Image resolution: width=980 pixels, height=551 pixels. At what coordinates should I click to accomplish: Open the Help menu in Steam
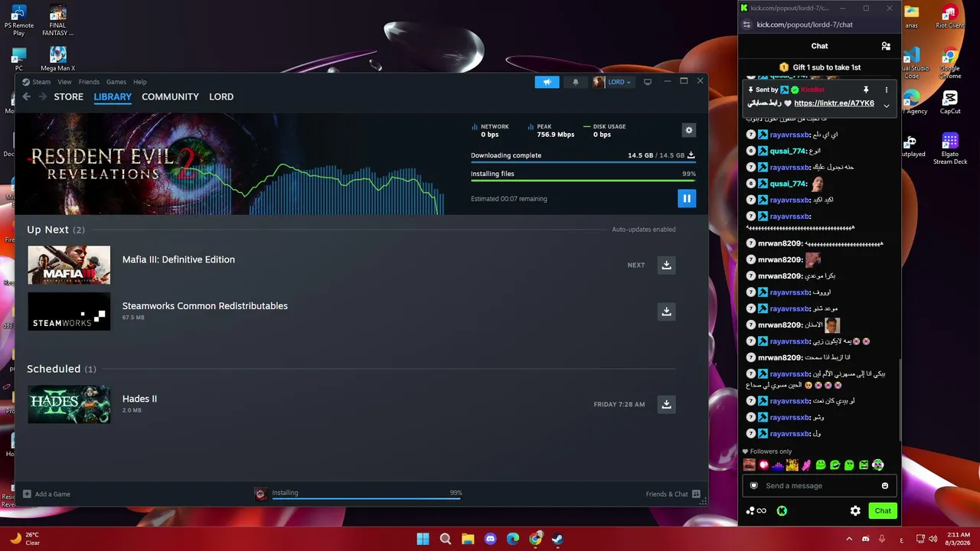(x=140, y=82)
